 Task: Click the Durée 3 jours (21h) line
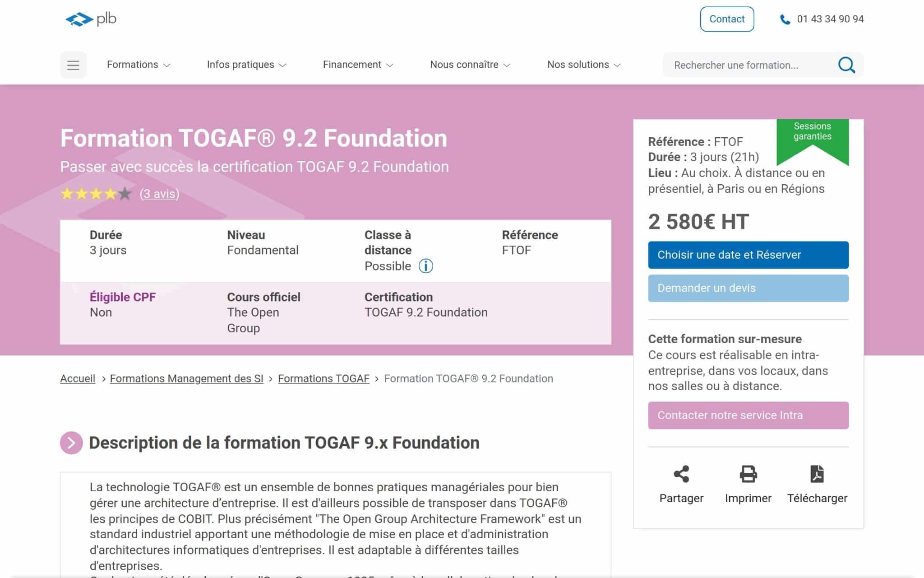pyautogui.click(x=703, y=157)
